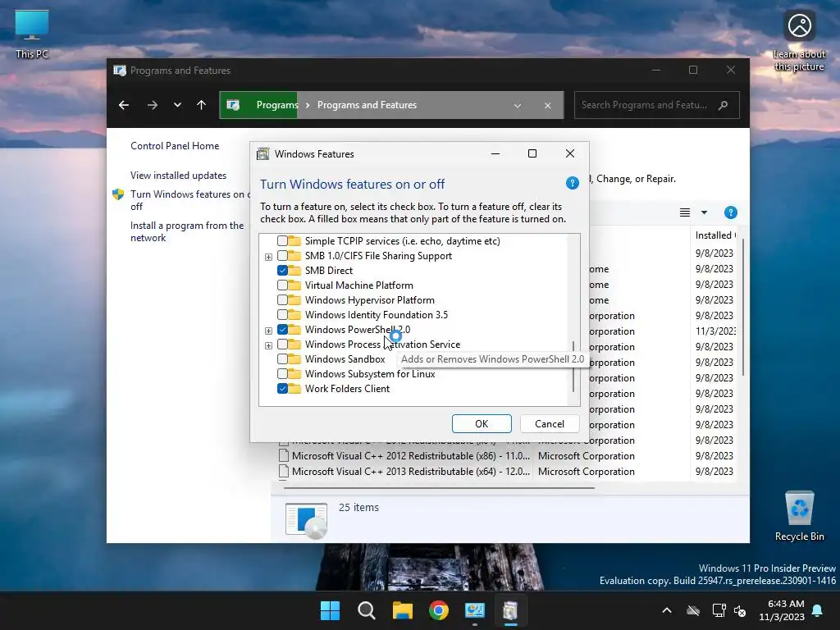This screenshot has height=630, width=840.
Task: Open view options dropdown arrow
Action: (x=704, y=212)
